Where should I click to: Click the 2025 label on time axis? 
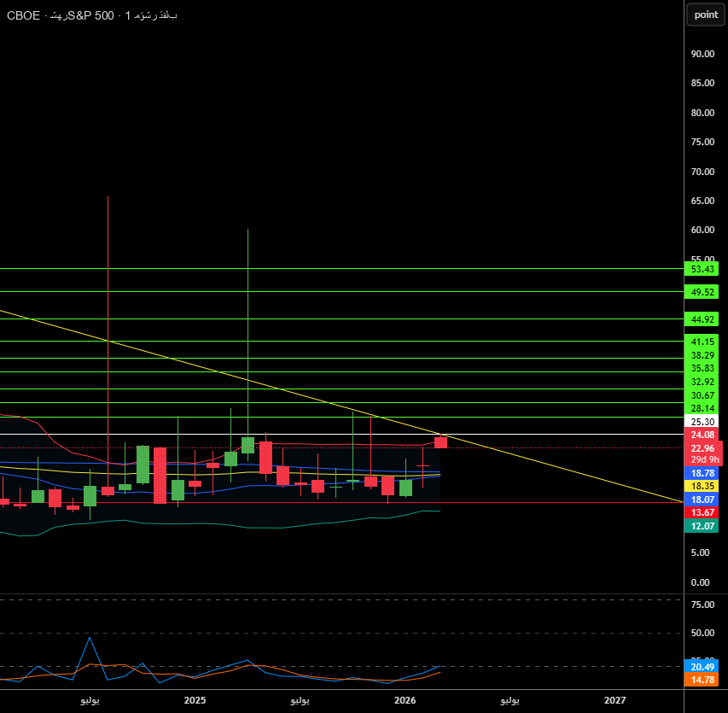click(195, 700)
